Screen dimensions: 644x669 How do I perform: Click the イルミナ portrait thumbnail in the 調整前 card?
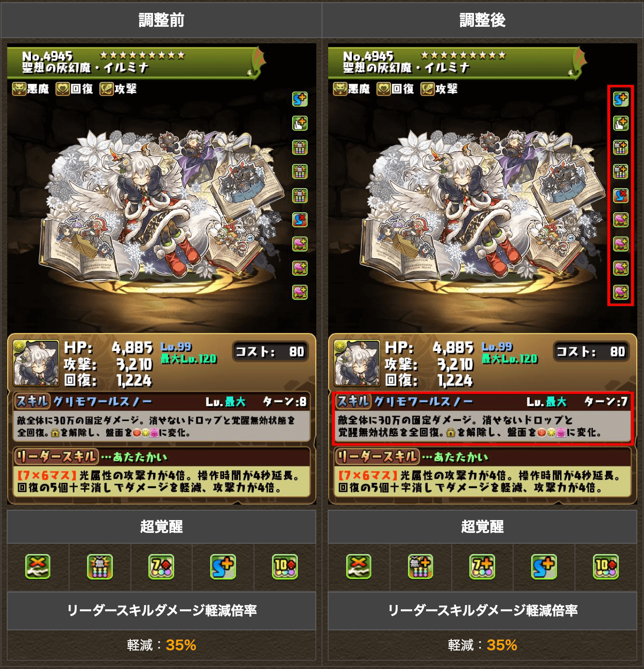(x=36, y=363)
